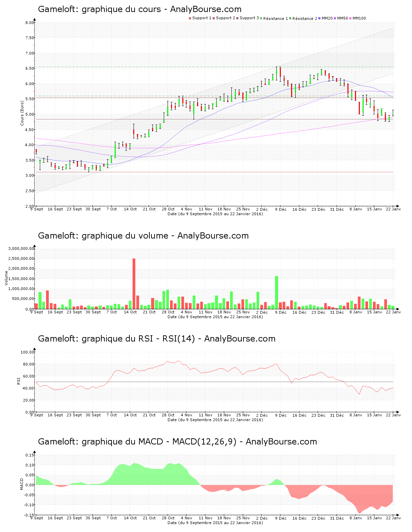
Task: Click '9 Sept' date under the MACD chart
Action: pos(37,518)
